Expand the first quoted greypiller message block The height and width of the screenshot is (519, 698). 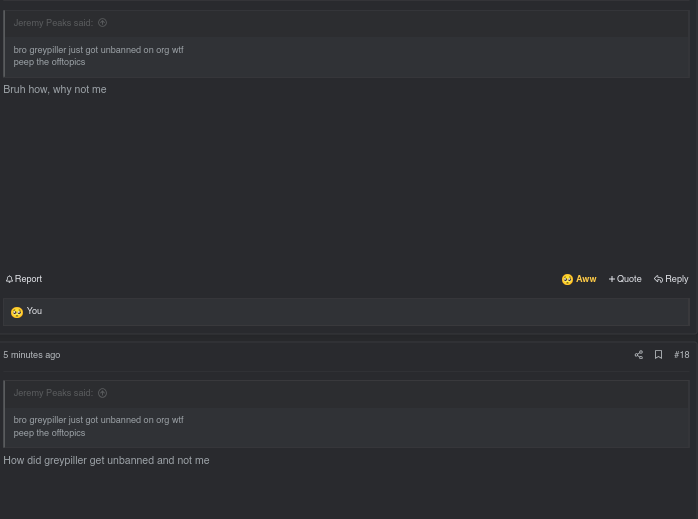click(347, 57)
